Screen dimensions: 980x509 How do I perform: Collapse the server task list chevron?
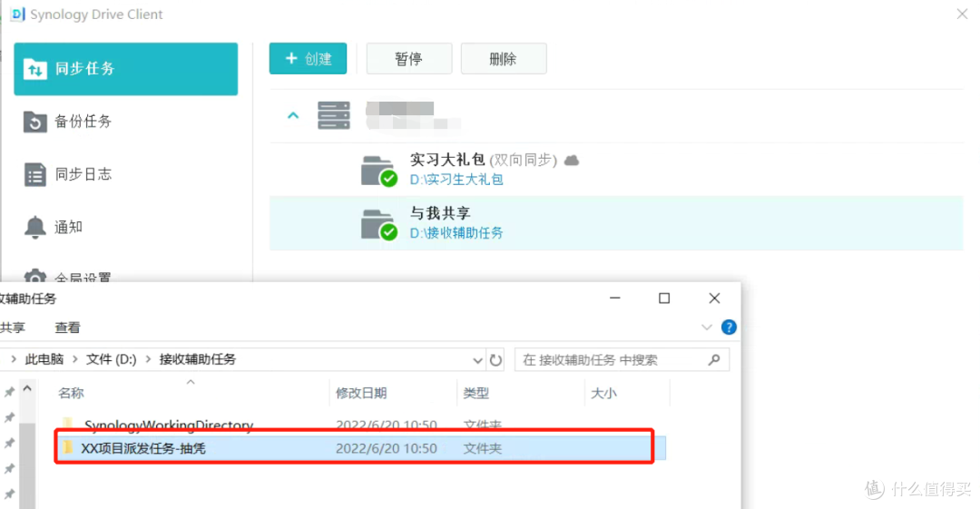click(x=293, y=116)
